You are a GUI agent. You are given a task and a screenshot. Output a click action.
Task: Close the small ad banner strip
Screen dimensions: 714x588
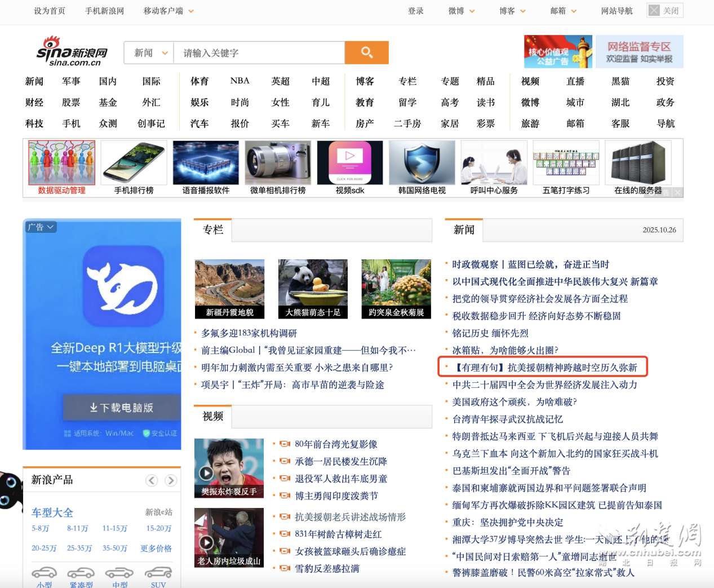tap(677, 193)
